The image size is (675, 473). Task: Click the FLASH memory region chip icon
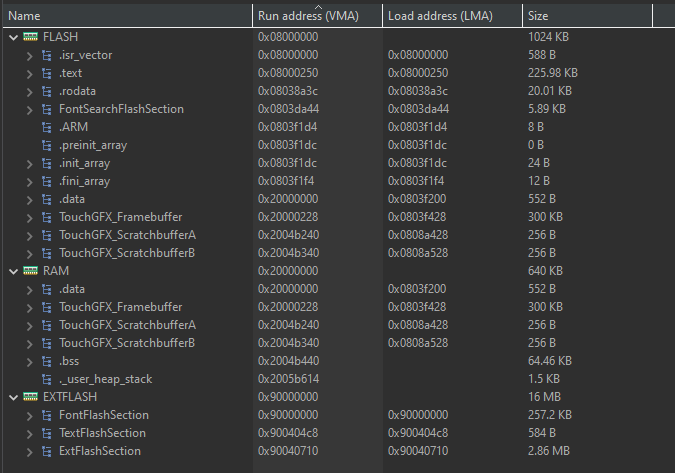tap(30, 37)
